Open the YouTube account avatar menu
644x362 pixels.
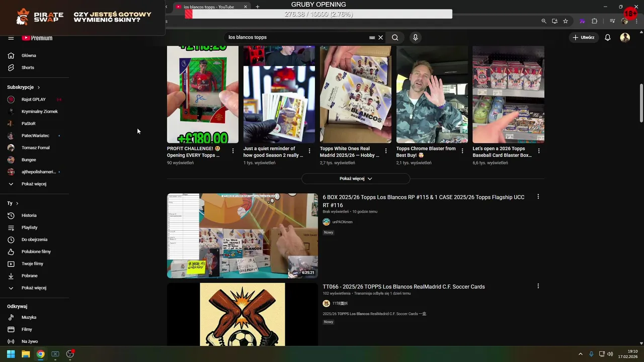coord(625,37)
